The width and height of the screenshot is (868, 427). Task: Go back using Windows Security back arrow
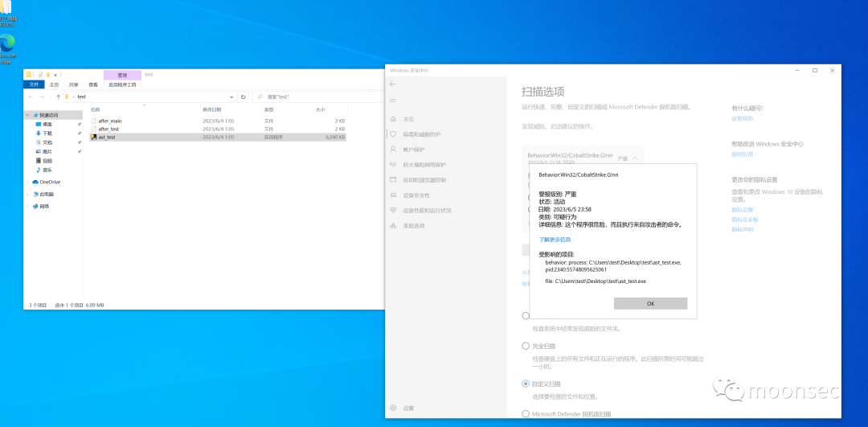[393, 84]
